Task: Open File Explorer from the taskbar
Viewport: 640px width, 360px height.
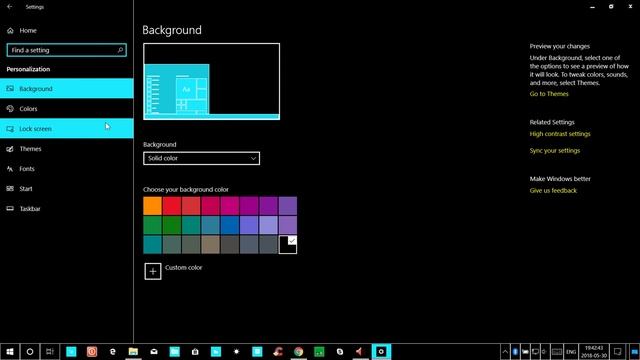Action: pos(133,351)
